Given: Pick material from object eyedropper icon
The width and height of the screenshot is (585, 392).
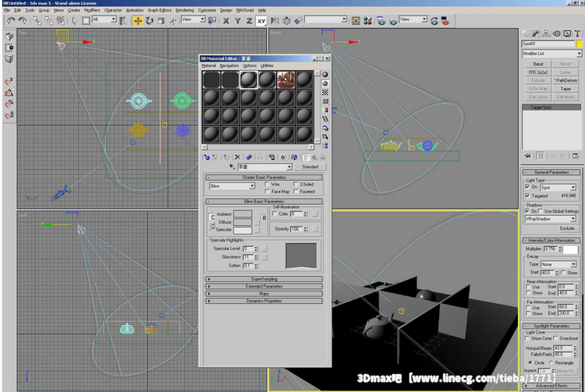Looking at the screenshot, I should click(232, 167).
